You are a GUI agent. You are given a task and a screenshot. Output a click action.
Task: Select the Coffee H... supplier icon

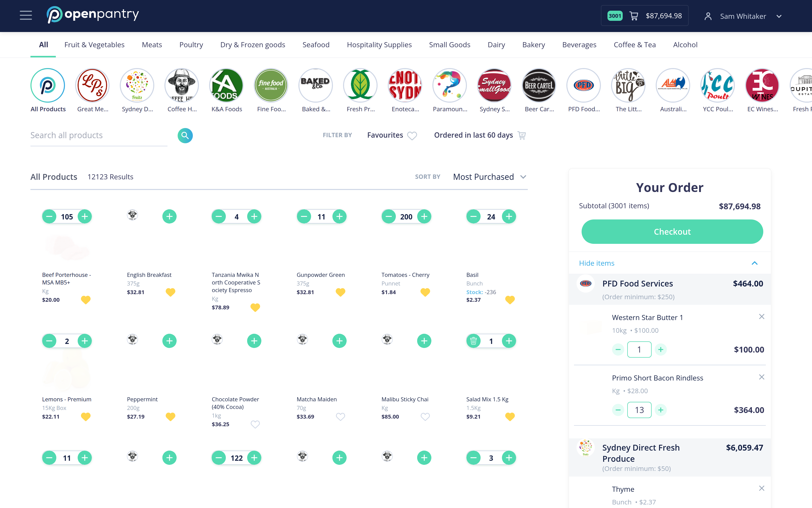(182, 85)
